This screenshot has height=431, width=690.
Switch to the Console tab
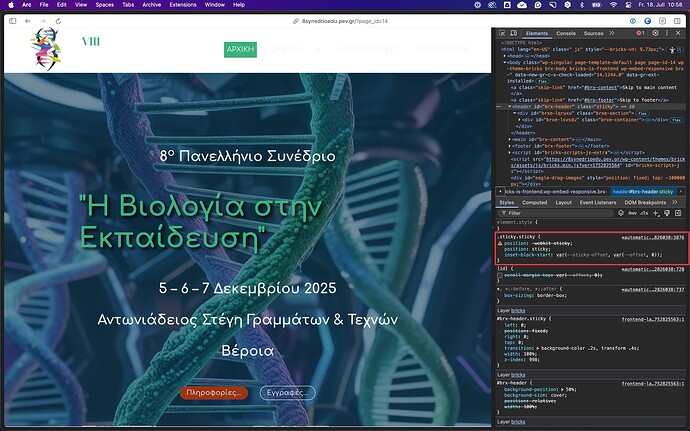566,33
